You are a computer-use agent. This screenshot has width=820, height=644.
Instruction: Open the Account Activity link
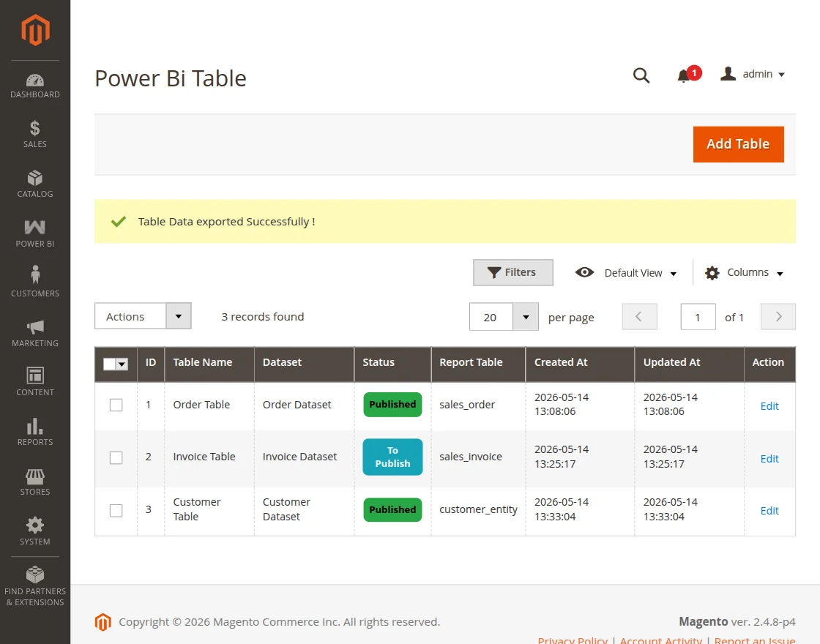point(661,640)
